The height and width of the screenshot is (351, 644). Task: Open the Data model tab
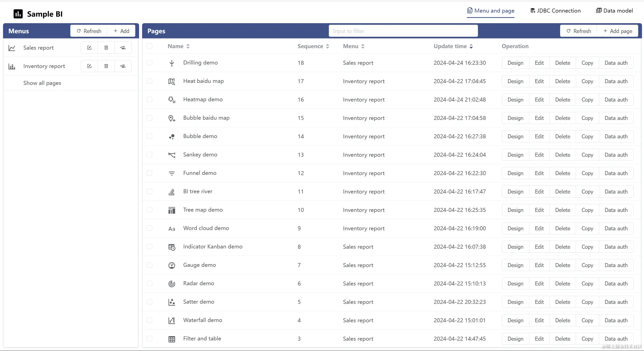[x=614, y=11]
